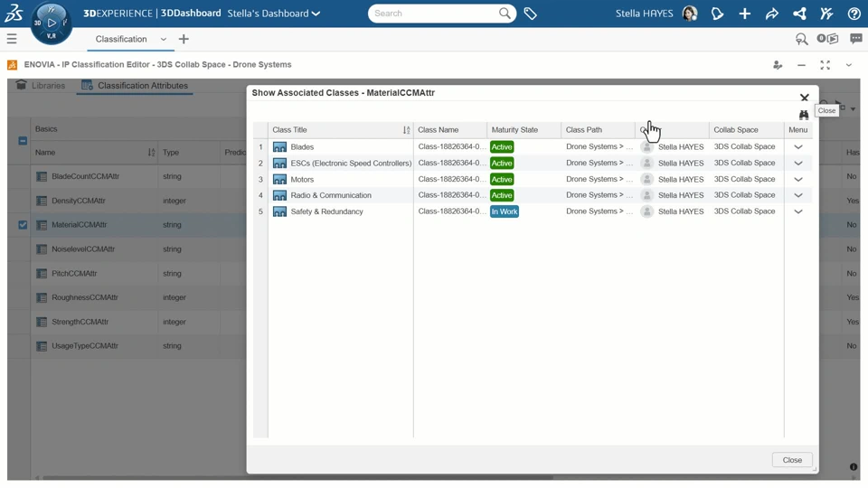
Task: Click the widget share user icon
Action: 778,65
